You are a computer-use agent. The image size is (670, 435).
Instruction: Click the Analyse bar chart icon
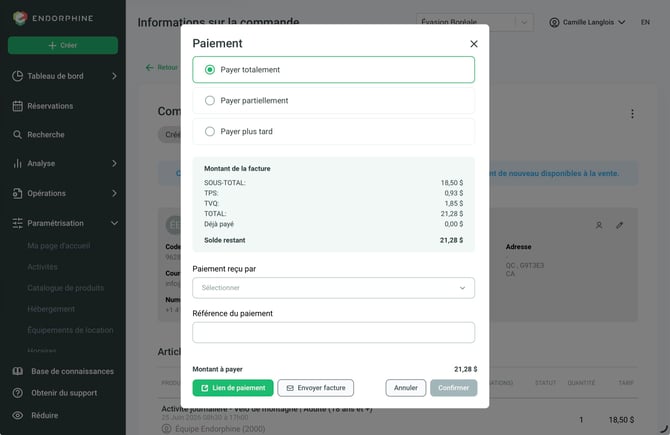coord(18,163)
